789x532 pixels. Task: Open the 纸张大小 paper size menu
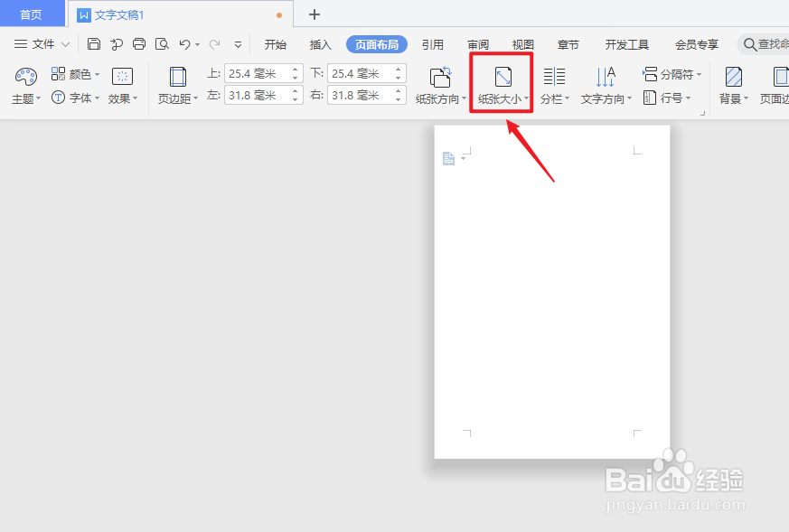pos(503,86)
